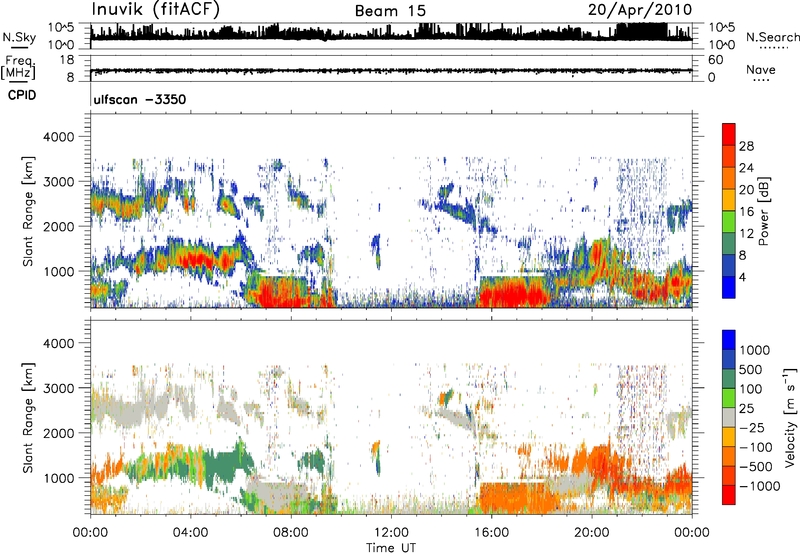
Task: Click the red top segment of the power color bar
Action: click(729, 134)
